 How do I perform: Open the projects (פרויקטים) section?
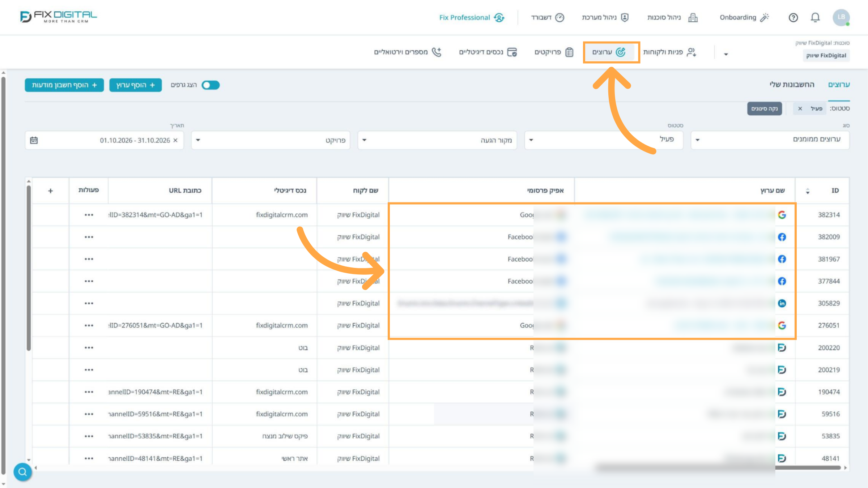pyautogui.click(x=554, y=52)
